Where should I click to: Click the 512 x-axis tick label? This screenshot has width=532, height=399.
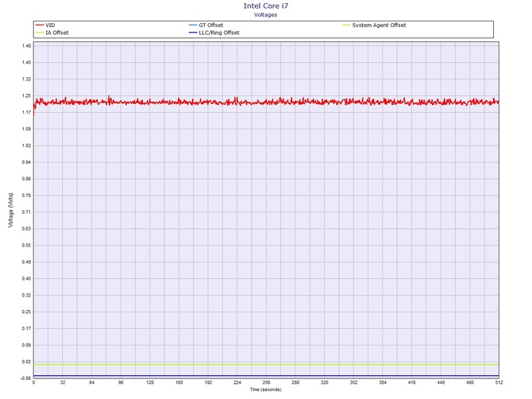(499, 382)
